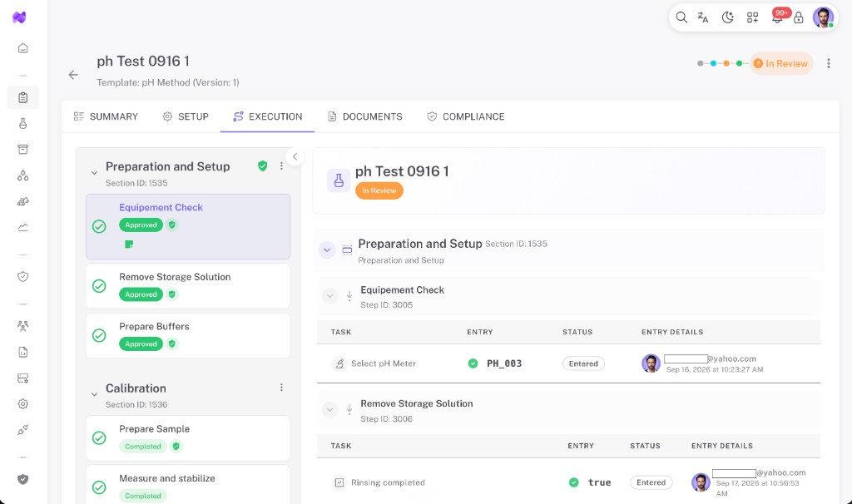Select the Remove Storage Solution step card

[x=188, y=286]
